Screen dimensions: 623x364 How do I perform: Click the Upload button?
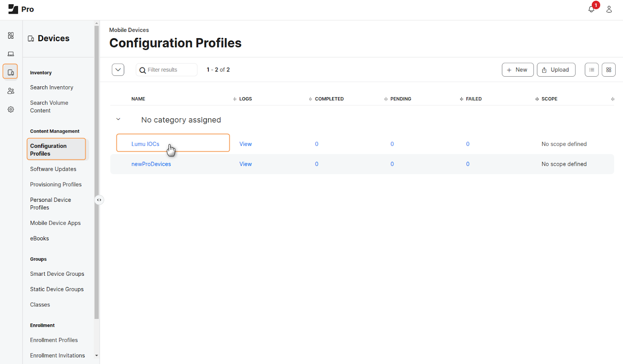556,70
